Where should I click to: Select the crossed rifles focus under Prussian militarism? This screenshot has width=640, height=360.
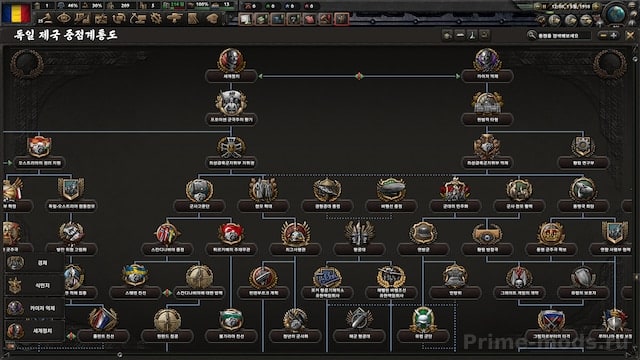pyautogui.click(x=231, y=153)
